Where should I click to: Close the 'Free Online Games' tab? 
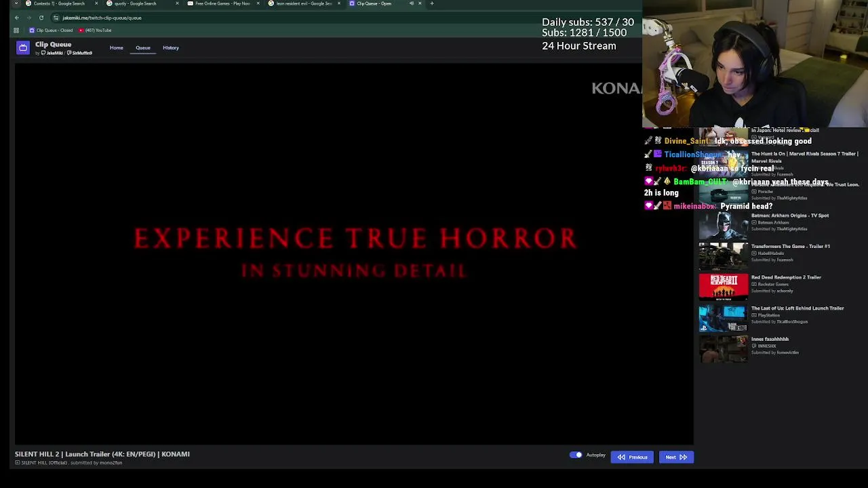258,3
